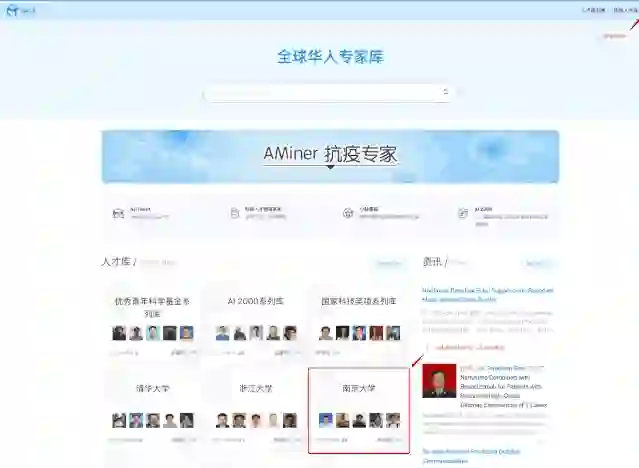Click the middle avatar in 优秀青年科学基金系列库 card

pos(153,333)
